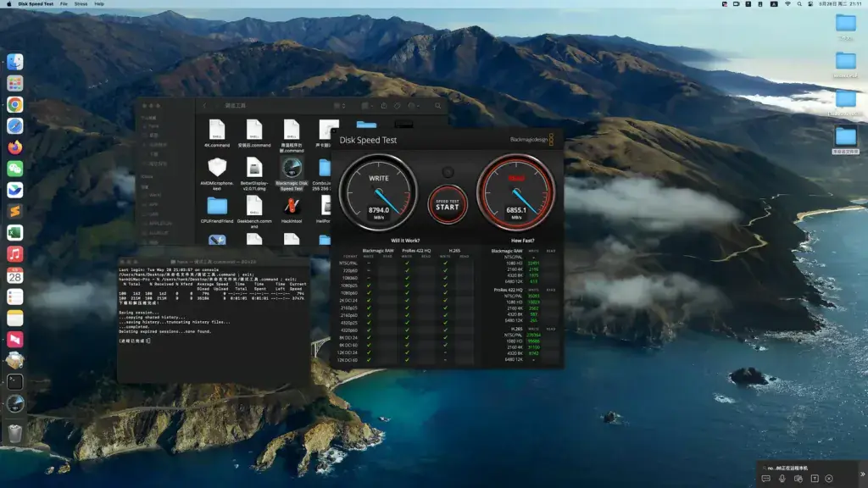Open WeChat from the Dock
Viewport: 868px width, 488px height.
(15, 169)
